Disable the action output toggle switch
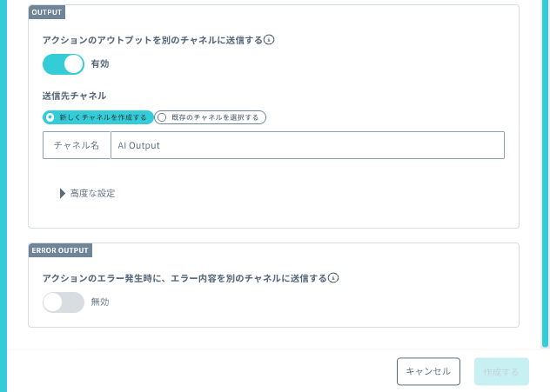Screen dimensions: 550x392 click(x=64, y=64)
